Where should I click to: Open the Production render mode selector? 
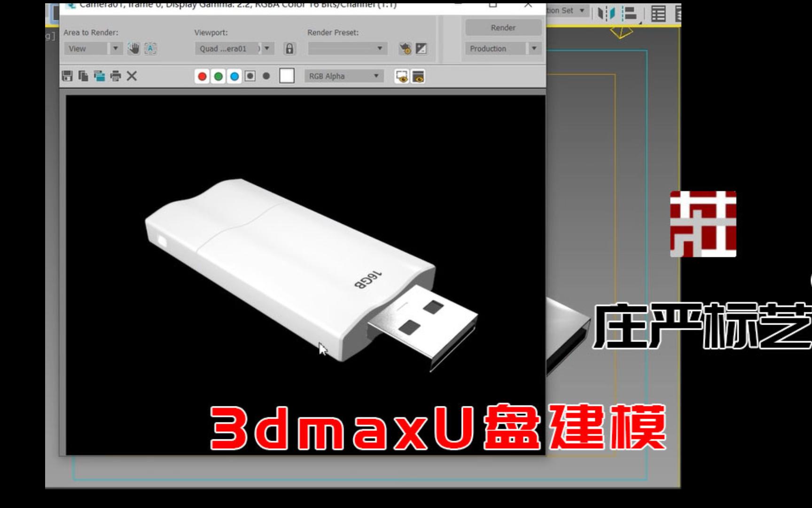pos(533,48)
